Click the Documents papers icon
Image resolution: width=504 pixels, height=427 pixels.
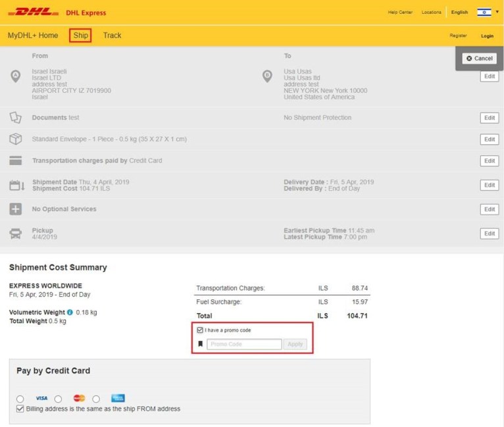coord(15,118)
